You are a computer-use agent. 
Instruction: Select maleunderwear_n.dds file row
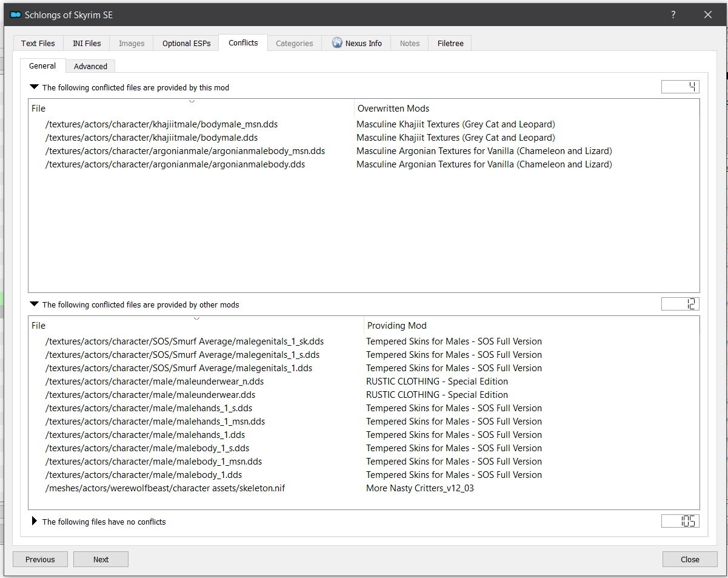(364, 381)
